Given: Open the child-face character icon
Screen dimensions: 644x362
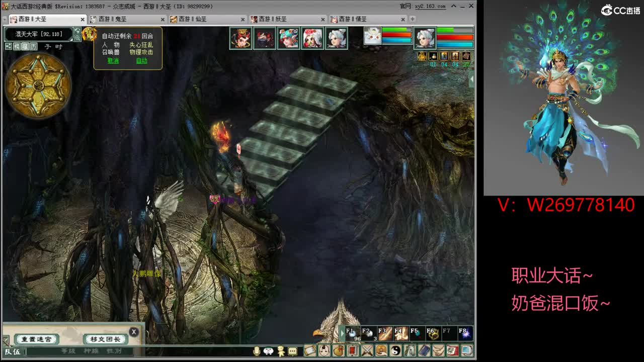Looking at the screenshot, I should [x=324, y=350].
